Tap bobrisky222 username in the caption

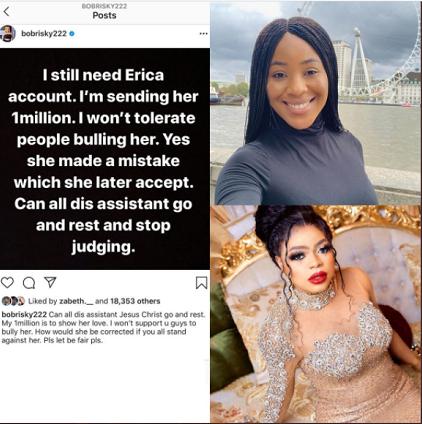[x=25, y=314]
